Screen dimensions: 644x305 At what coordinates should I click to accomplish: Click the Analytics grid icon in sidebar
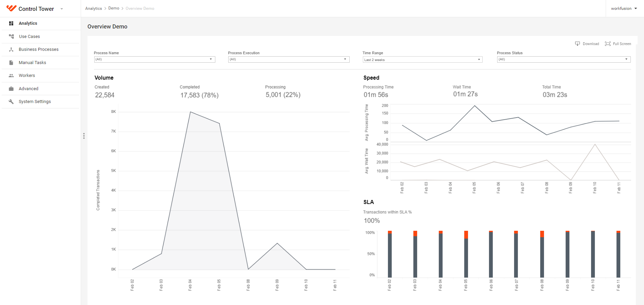pyautogui.click(x=11, y=23)
